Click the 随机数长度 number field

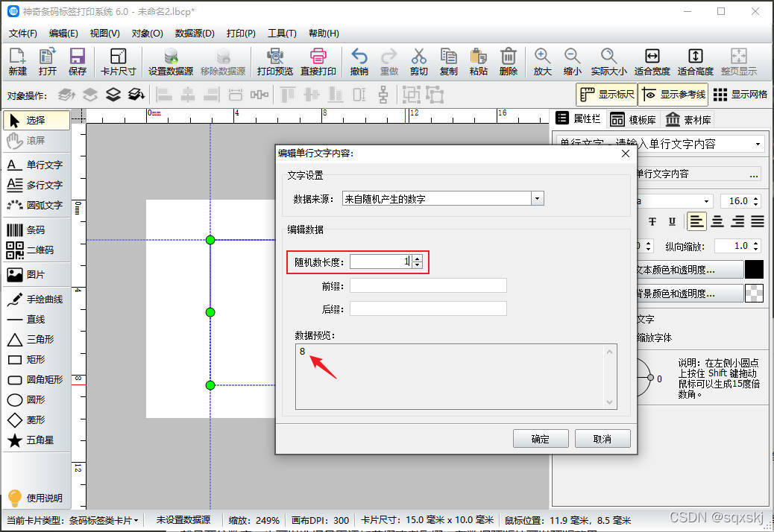pyautogui.click(x=381, y=262)
